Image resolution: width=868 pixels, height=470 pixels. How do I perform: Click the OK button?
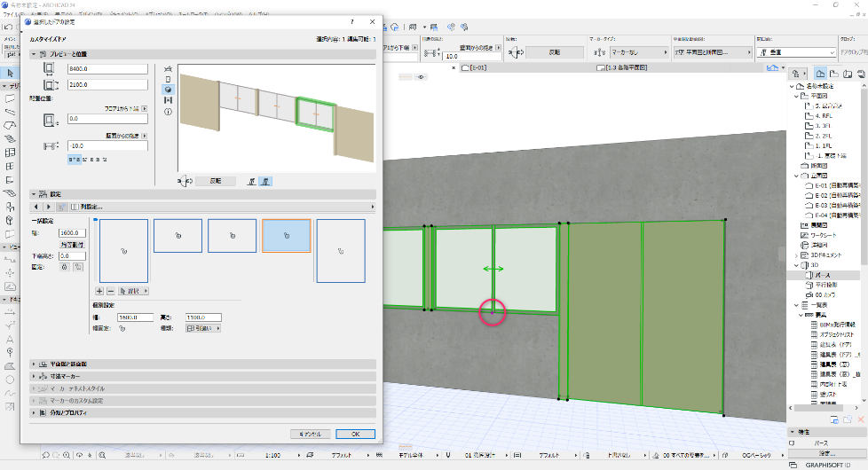(354, 434)
